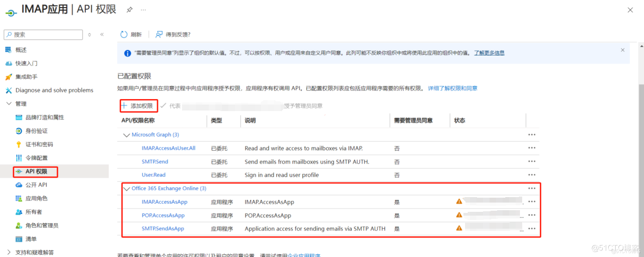This screenshot has height=257, width=644.
Task: Click description 'Send emails from mailboxes using SMTP AUTH.'
Action: pyautogui.click(x=307, y=162)
